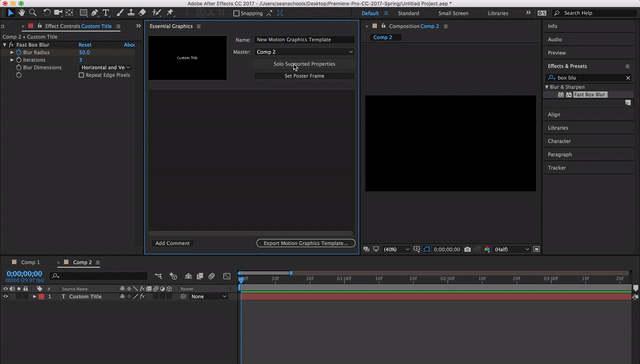Click the template Name input field
This screenshot has height=364, width=640.
point(304,40)
